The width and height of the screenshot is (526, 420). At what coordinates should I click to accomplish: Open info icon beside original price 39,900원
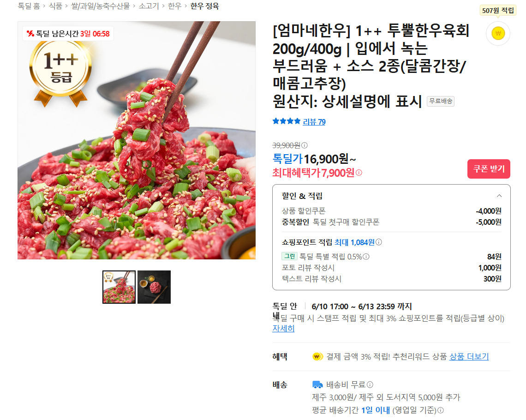click(304, 145)
